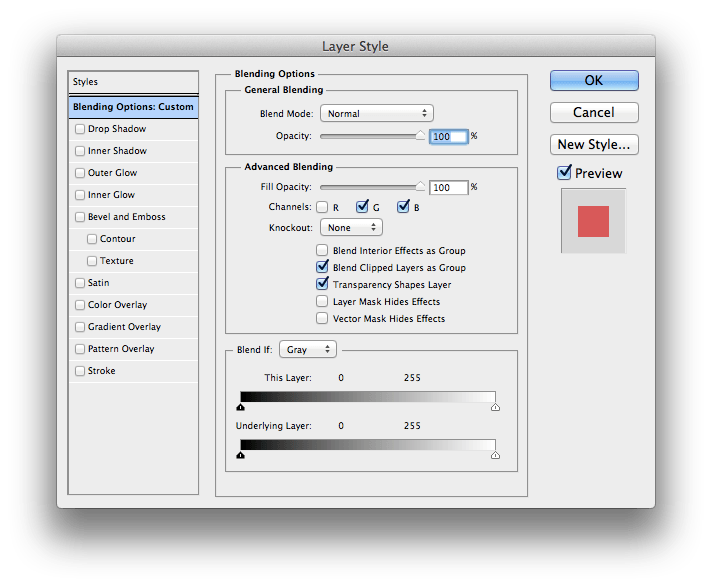Click the Opacity value input field

click(449, 137)
